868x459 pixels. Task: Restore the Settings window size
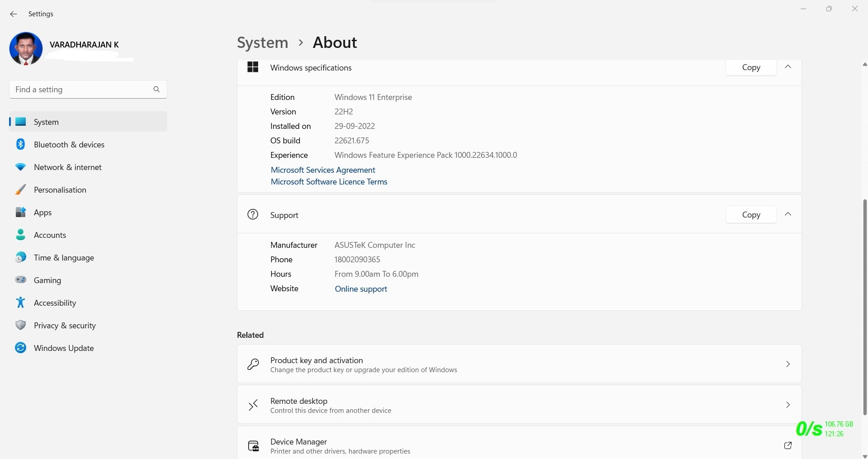[x=829, y=9]
